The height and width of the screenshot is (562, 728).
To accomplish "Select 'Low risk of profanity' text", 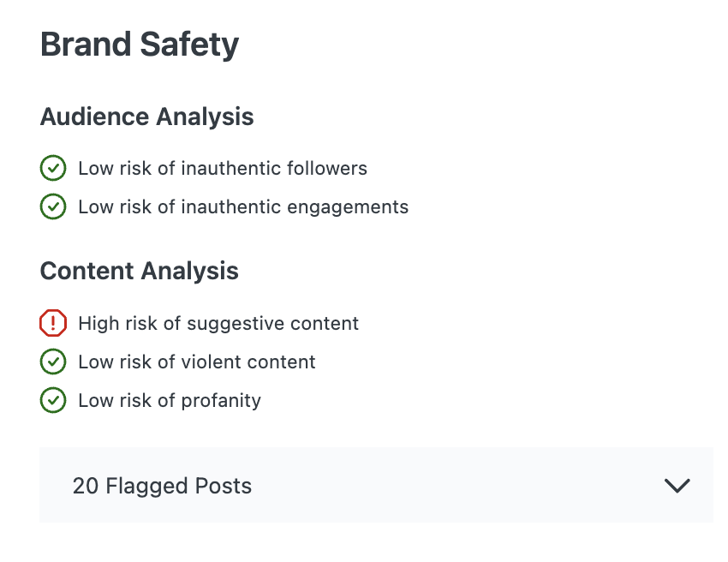I will pos(170,401).
